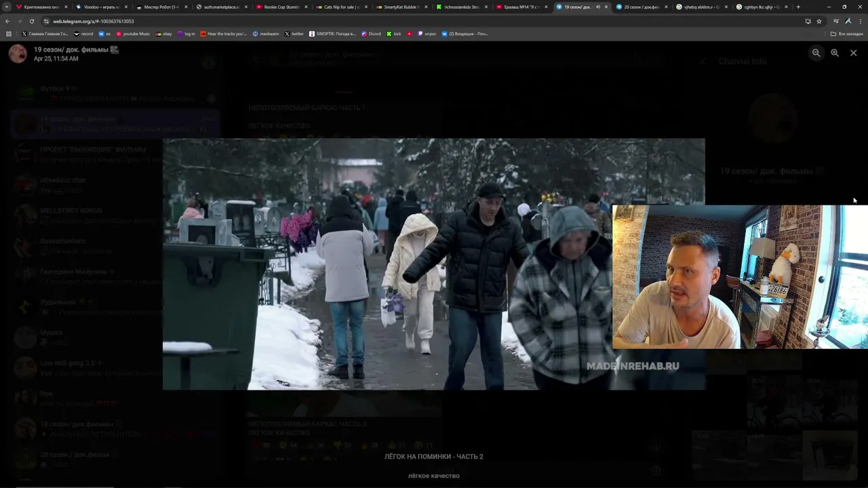Switch to the vjhabq abkkm,v Google tab

[702, 7]
